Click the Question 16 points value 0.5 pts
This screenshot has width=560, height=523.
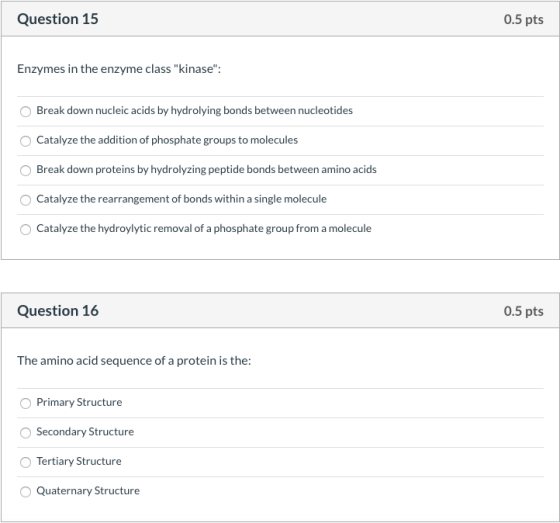pyautogui.click(x=524, y=311)
